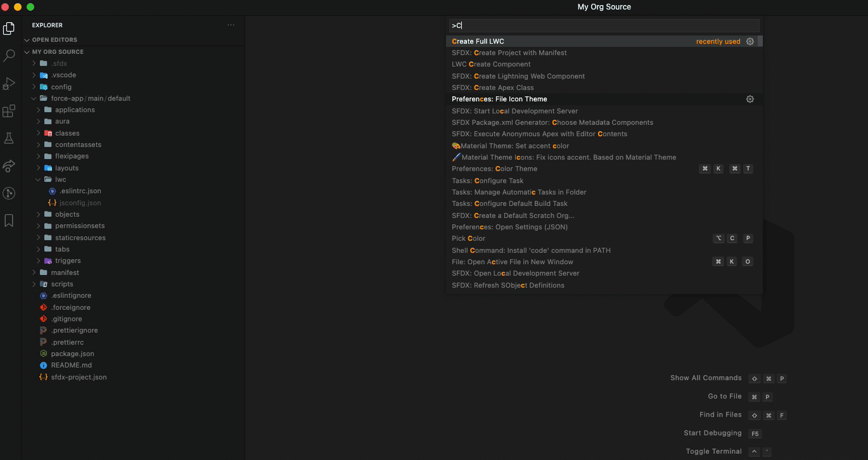Click the tabs folder label
This screenshot has width=868, height=460.
[x=62, y=249]
